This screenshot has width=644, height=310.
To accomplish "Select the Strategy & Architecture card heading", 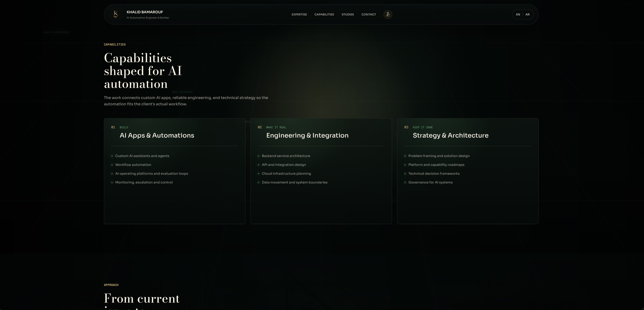I will tap(451, 135).
